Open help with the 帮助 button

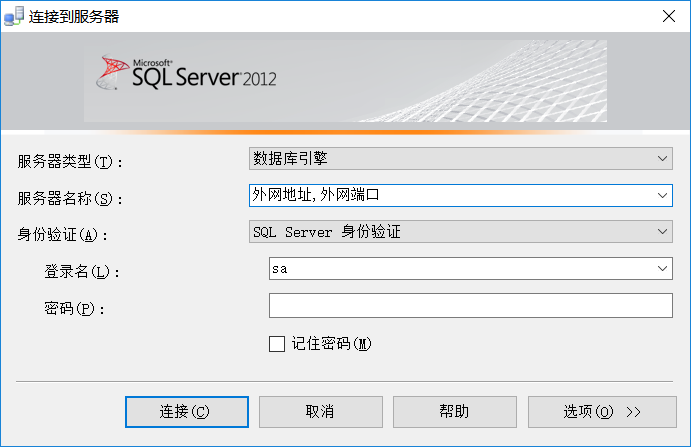point(454,411)
